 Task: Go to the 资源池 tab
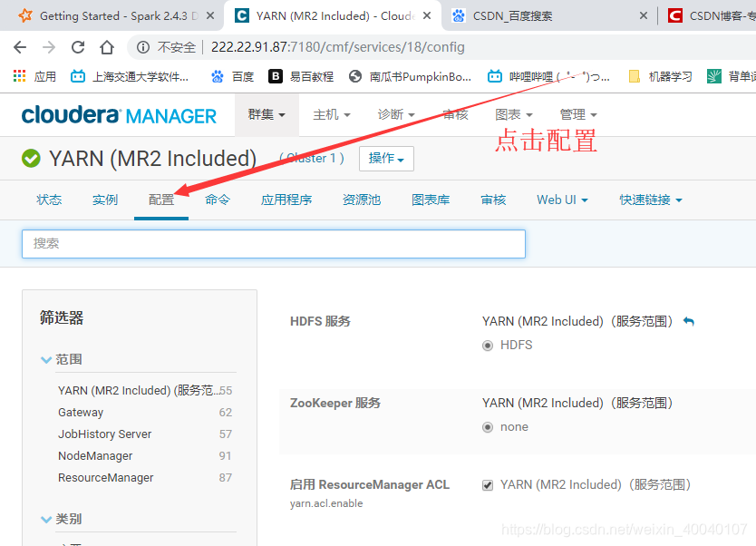click(362, 200)
